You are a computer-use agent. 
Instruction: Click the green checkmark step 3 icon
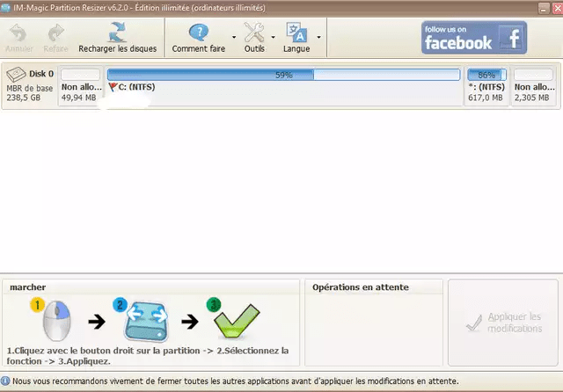232,323
